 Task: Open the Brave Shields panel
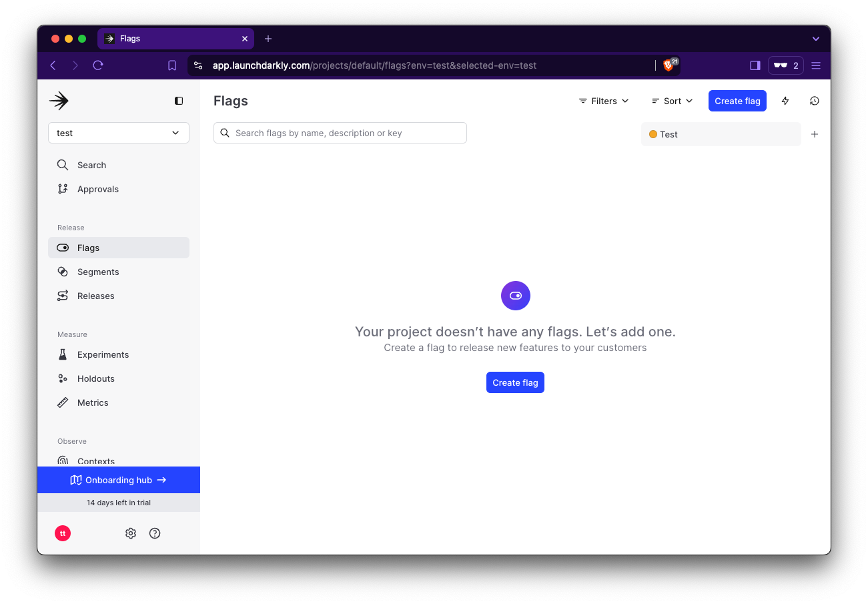click(x=669, y=65)
